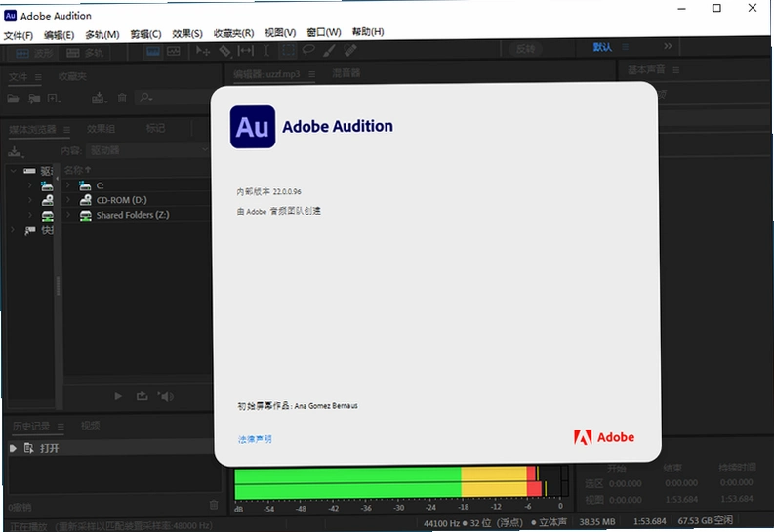
Task: Select the Spot Healing Brush tool
Action: point(350,50)
